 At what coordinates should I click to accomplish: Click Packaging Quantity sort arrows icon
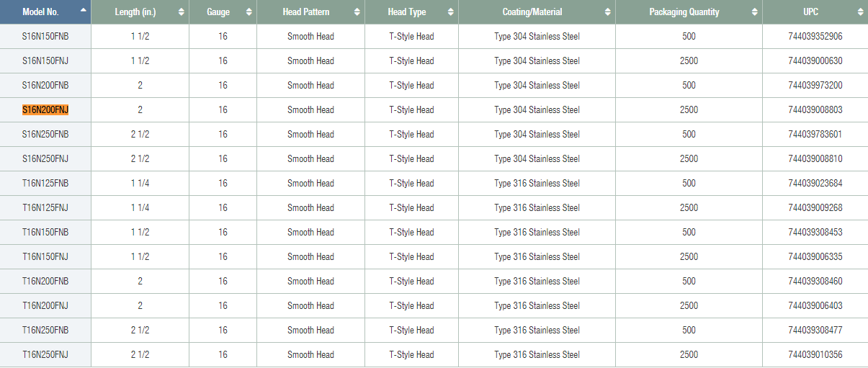point(754,12)
